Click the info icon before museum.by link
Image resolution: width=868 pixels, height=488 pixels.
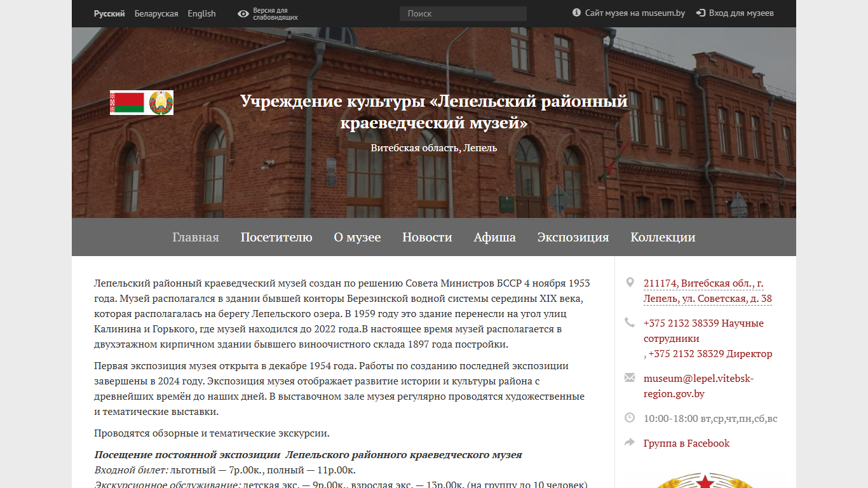(x=577, y=13)
